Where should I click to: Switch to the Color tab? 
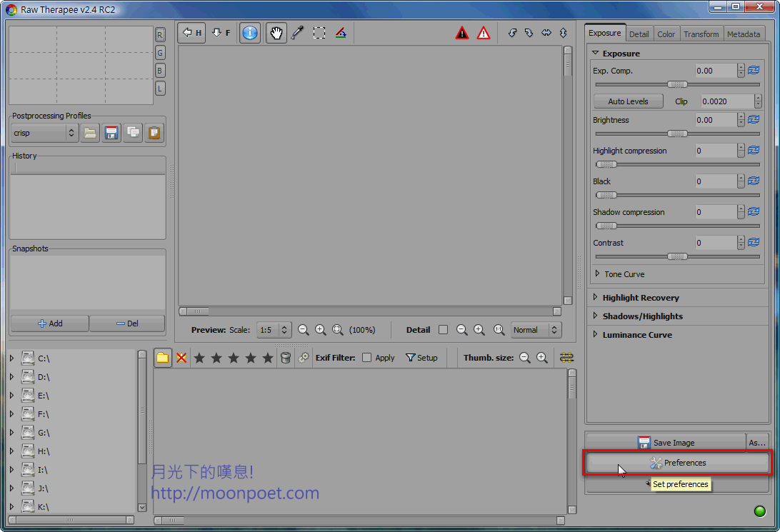(666, 34)
